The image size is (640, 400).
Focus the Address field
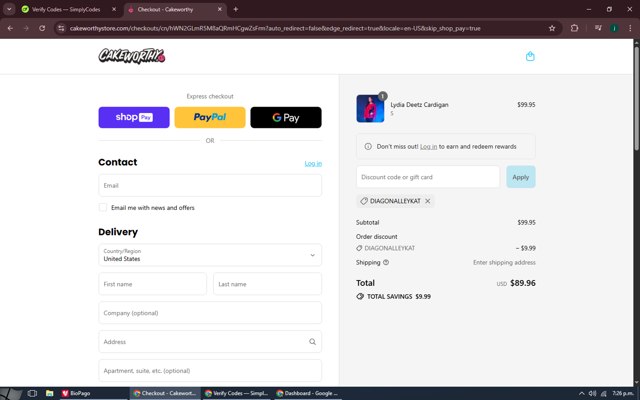[210, 342]
